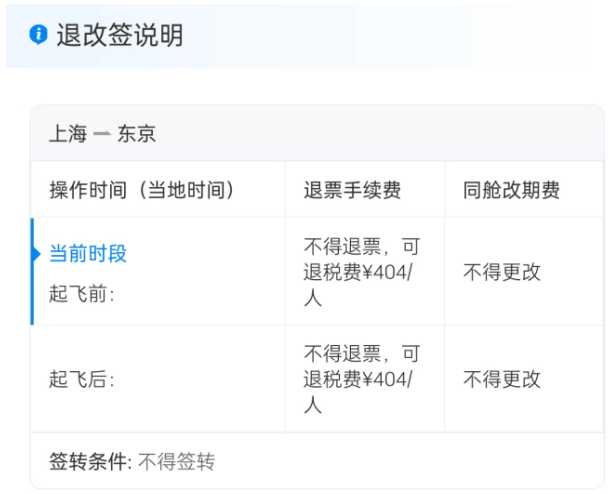Viewport: 612px width, 494px height.
Task: Click the 签转条件 label
Action: click(x=90, y=462)
